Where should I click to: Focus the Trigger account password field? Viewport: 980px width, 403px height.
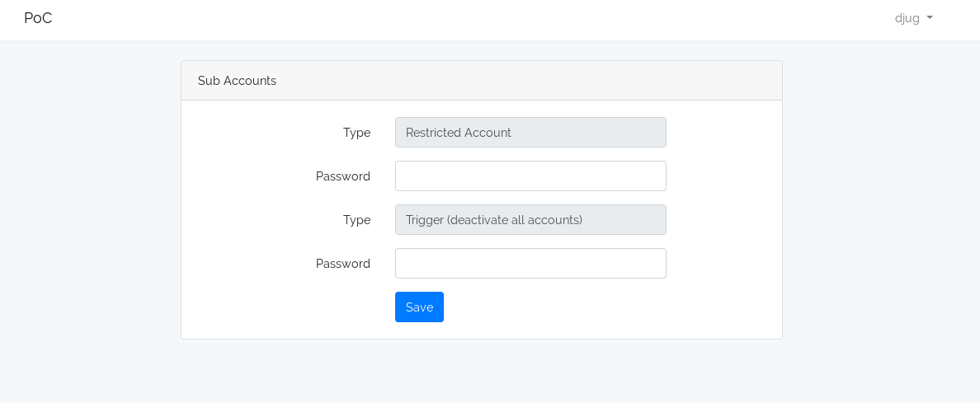tap(530, 264)
